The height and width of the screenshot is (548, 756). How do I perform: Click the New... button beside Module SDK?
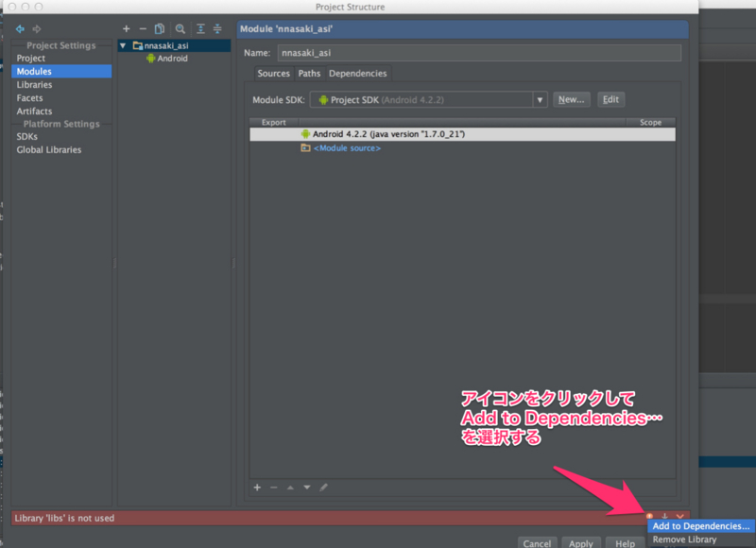[x=571, y=99]
